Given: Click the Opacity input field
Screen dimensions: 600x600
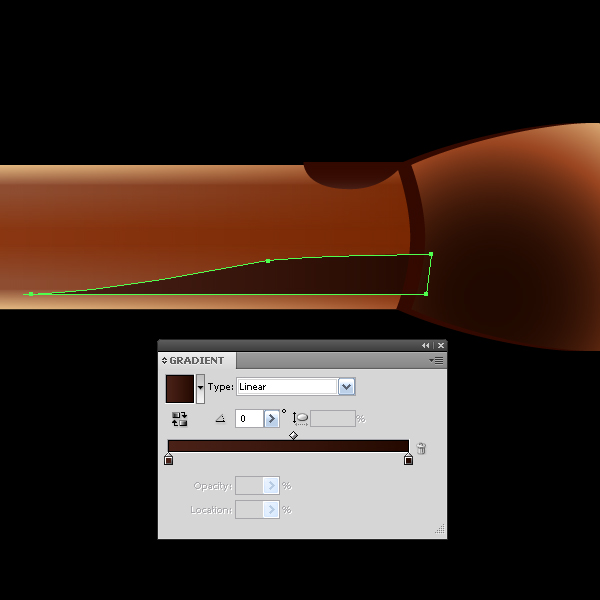Looking at the screenshot, I should (249, 486).
